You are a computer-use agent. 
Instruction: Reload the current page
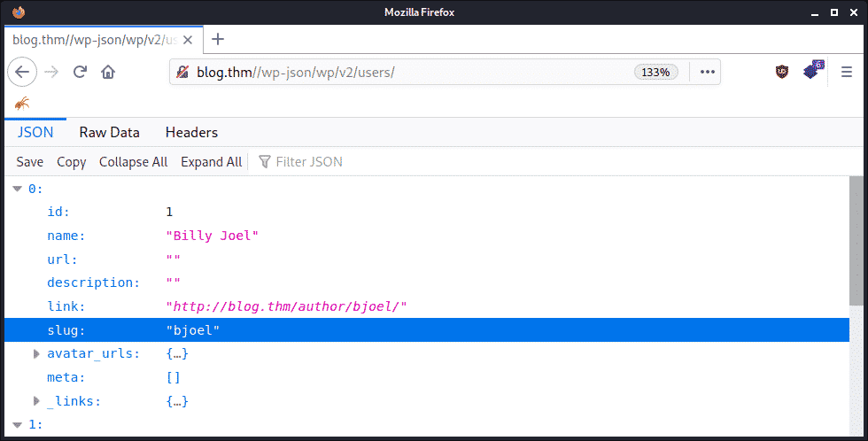pos(80,72)
